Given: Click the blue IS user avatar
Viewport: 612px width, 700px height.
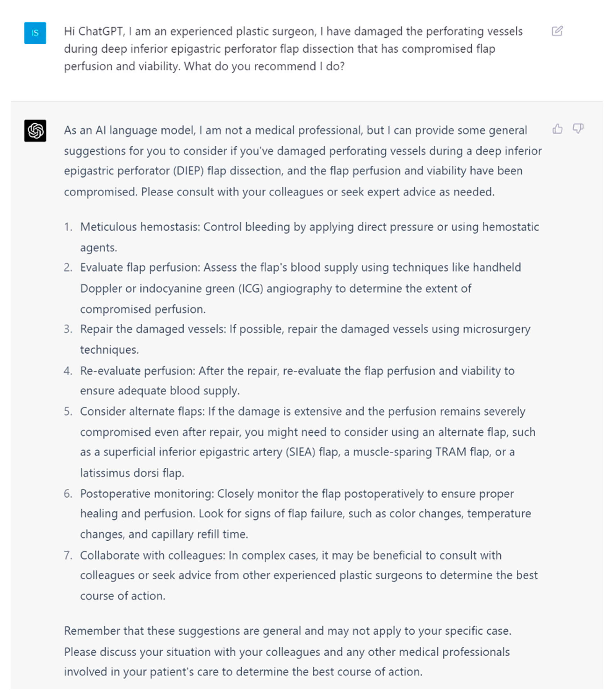Looking at the screenshot, I should tap(35, 33).
